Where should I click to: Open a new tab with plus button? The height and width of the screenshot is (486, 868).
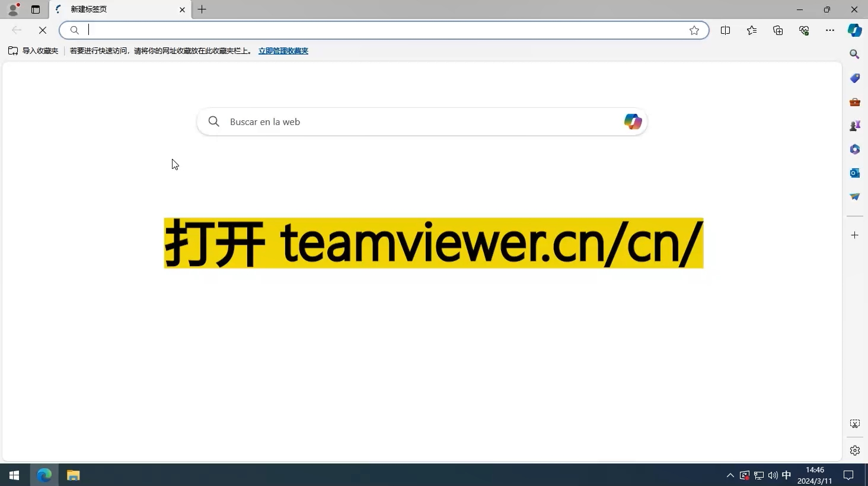point(202,9)
